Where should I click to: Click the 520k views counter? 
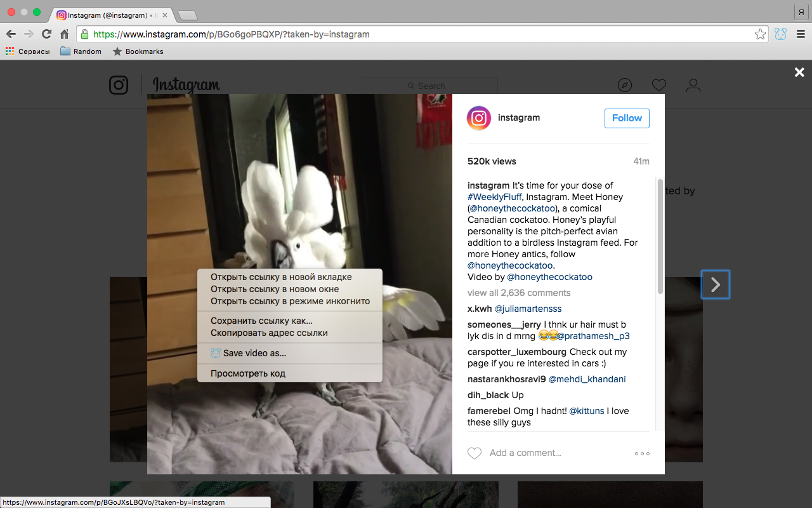pos(492,161)
